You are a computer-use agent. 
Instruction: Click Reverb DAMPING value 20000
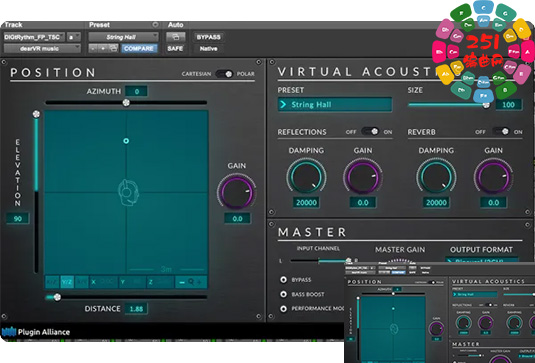(436, 202)
